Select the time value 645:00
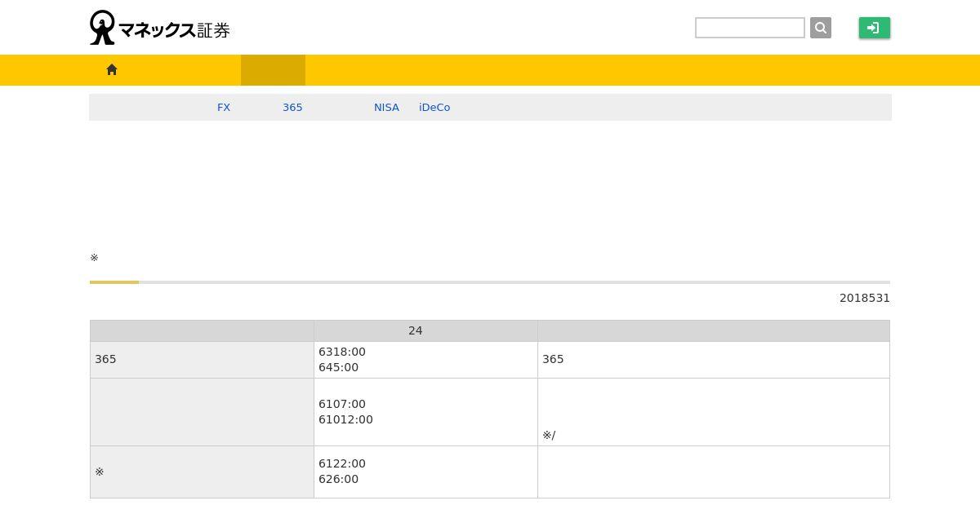The width and height of the screenshot is (980, 514). click(338, 367)
